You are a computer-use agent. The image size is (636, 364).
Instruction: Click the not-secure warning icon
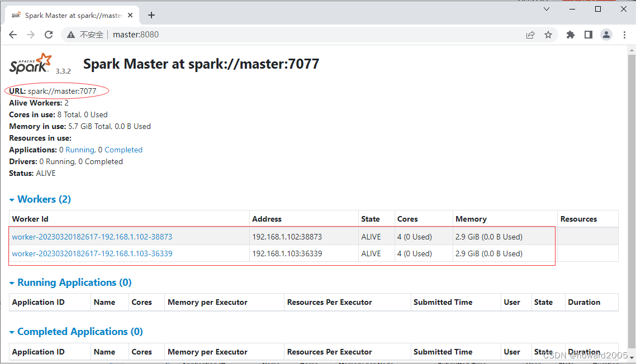[71, 35]
